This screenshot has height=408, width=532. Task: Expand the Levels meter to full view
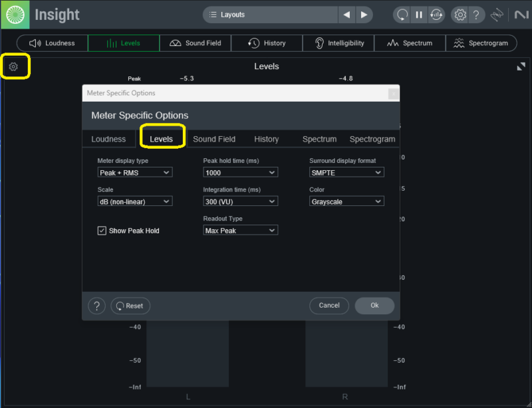coord(521,66)
